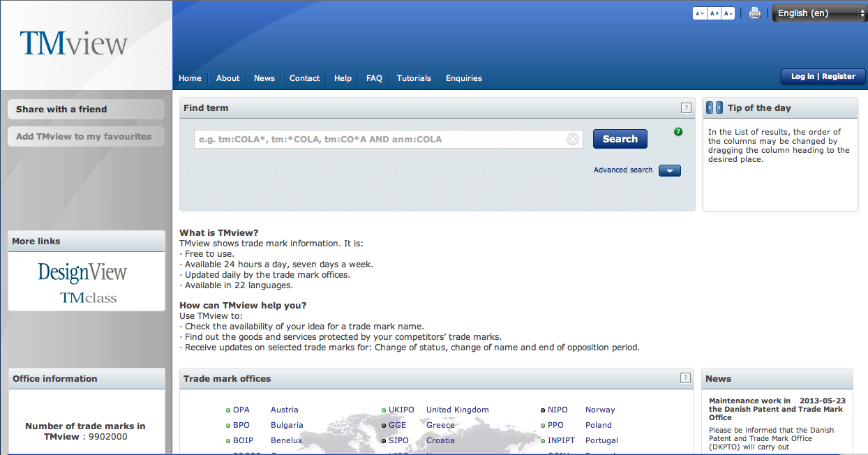868x455 pixels.
Task: Click the BPO office link
Action: click(241, 425)
